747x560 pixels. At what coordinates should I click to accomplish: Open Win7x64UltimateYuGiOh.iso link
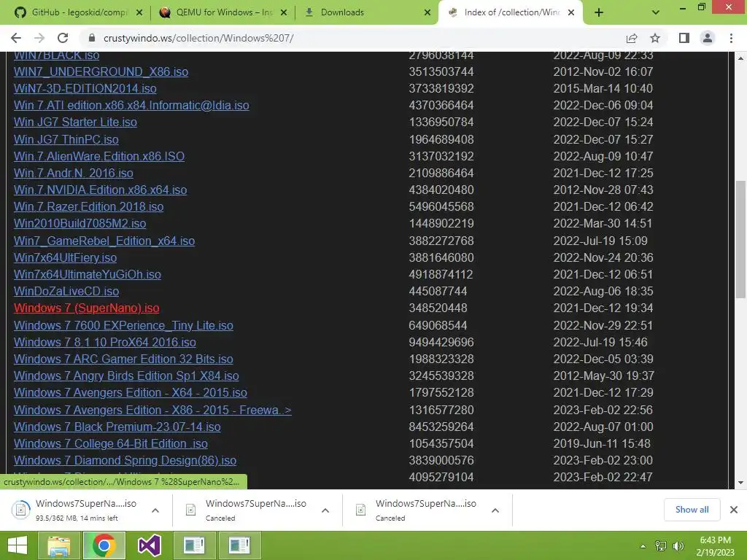(88, 274)
